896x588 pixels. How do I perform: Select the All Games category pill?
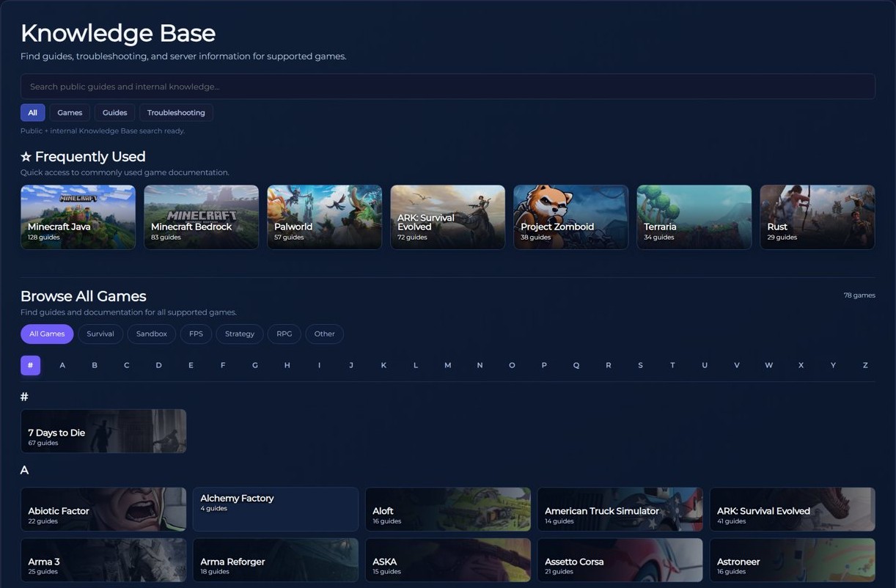[47, 334]
